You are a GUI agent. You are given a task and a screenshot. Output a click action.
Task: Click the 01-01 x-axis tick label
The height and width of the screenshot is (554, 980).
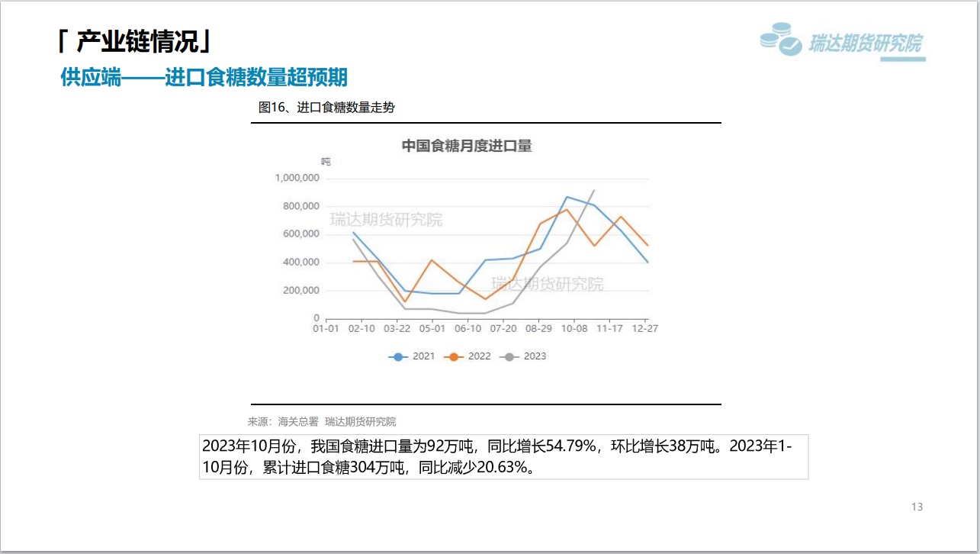tap(326, 328)
